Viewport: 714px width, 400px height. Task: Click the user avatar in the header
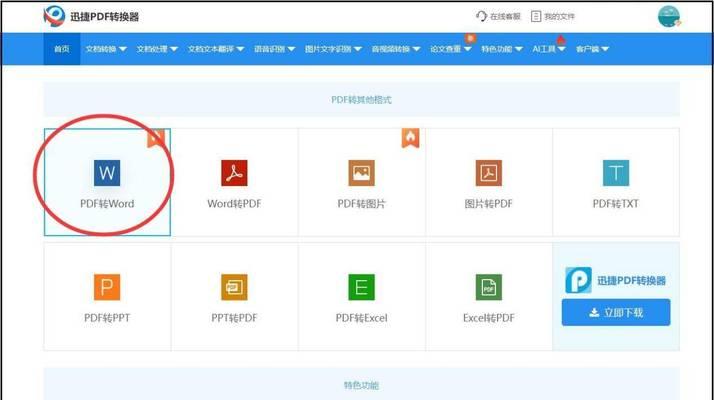[669, 16]
